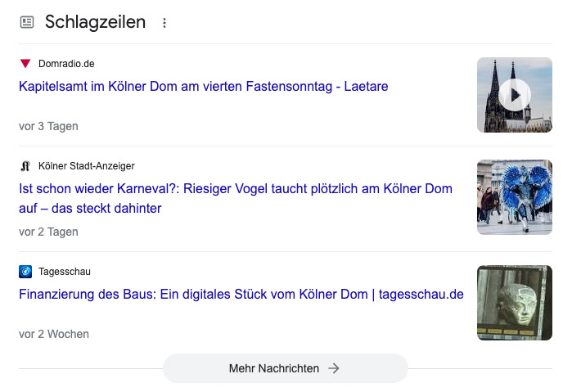Click the Domradio.de source name
The height and width of the screenshot is (392, 572).
coord(66,64)
